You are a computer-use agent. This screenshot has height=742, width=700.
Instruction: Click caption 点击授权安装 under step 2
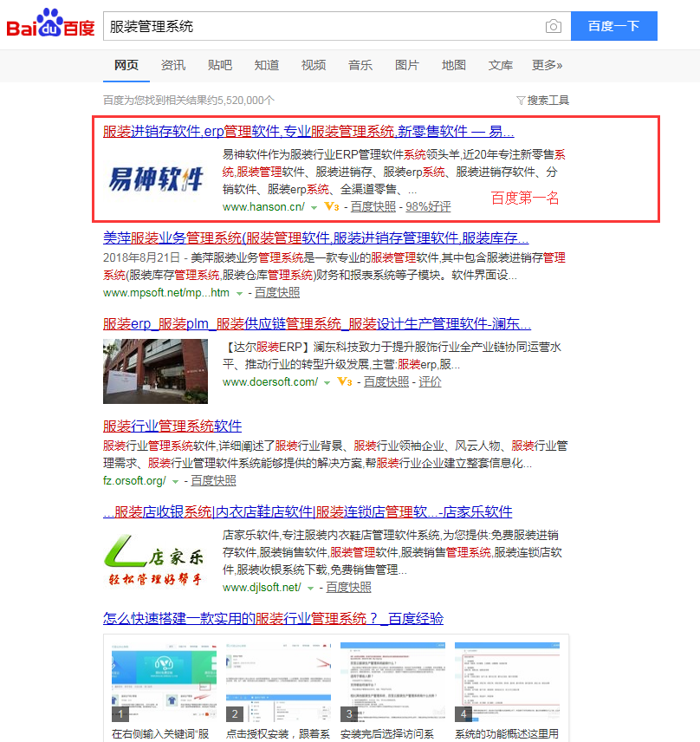278,734
